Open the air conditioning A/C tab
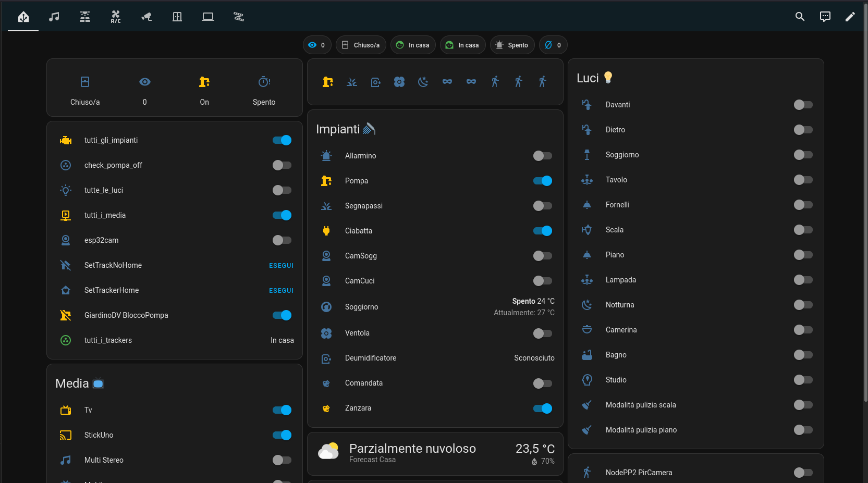 (116, 17)
